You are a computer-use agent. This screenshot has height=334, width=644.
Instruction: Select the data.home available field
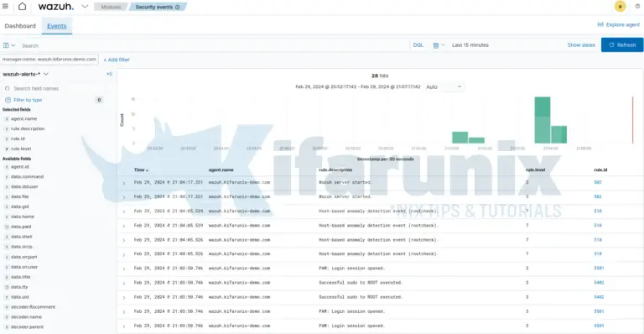pyautogui.click(x=23, y=217)
